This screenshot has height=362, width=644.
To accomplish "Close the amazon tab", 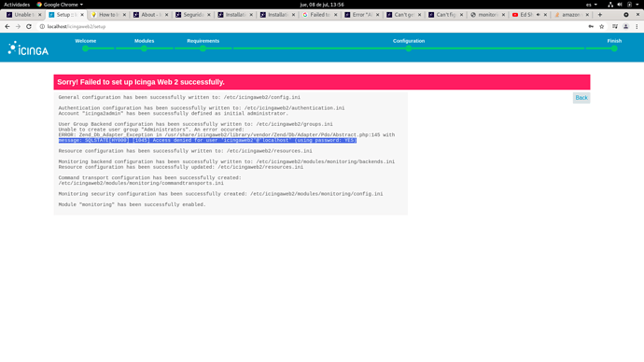I will pyautogui.click(x=587, y=14).
